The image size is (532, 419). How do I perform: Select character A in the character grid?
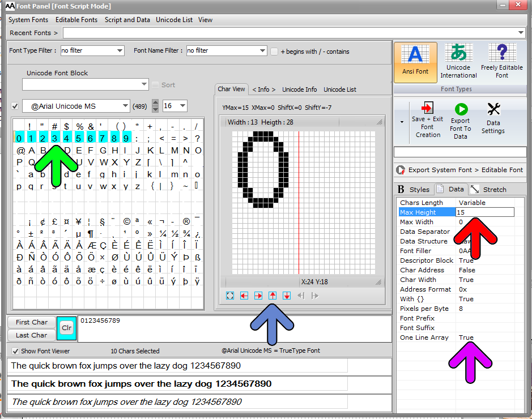pos(32,150)
